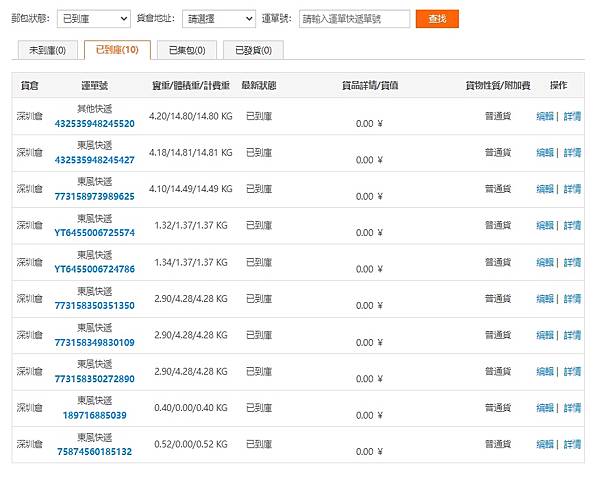Click the 最新狀態 column header
Screen dimensions: 600x479
(259, 85)
